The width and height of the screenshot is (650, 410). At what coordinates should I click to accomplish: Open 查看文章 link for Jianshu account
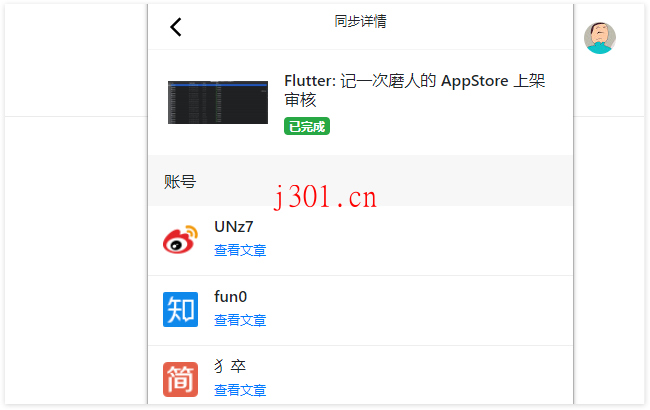(240, 390)
